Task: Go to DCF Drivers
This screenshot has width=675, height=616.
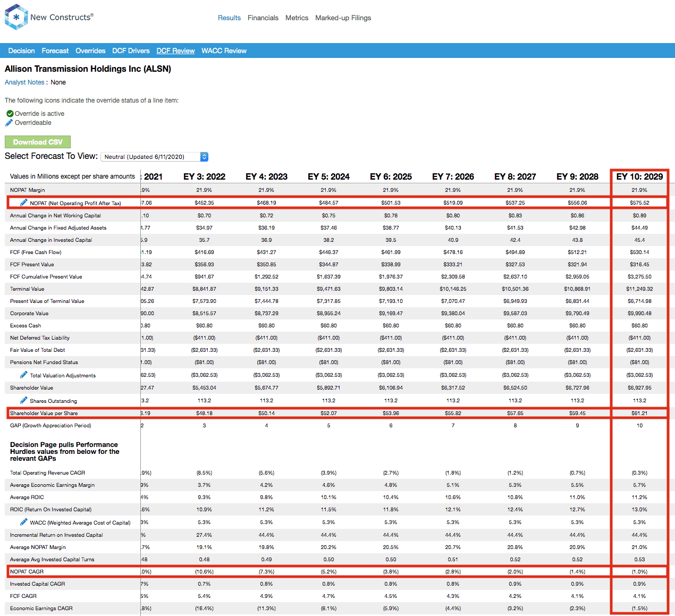Action: point(131,51)
